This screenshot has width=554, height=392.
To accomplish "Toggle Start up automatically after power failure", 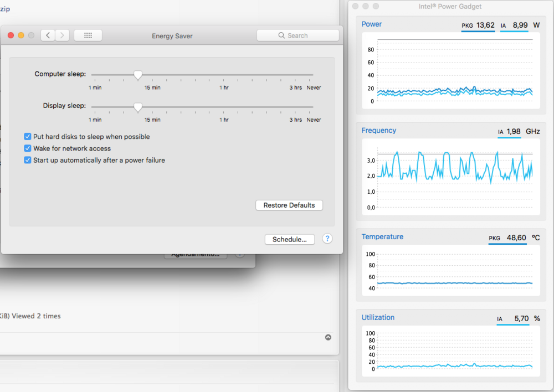I will coord(28,161).
